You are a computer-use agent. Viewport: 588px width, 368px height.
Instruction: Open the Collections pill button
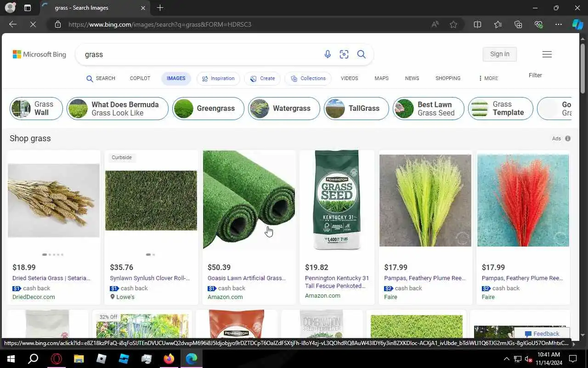pyautogui.click(x=308, y=78)
